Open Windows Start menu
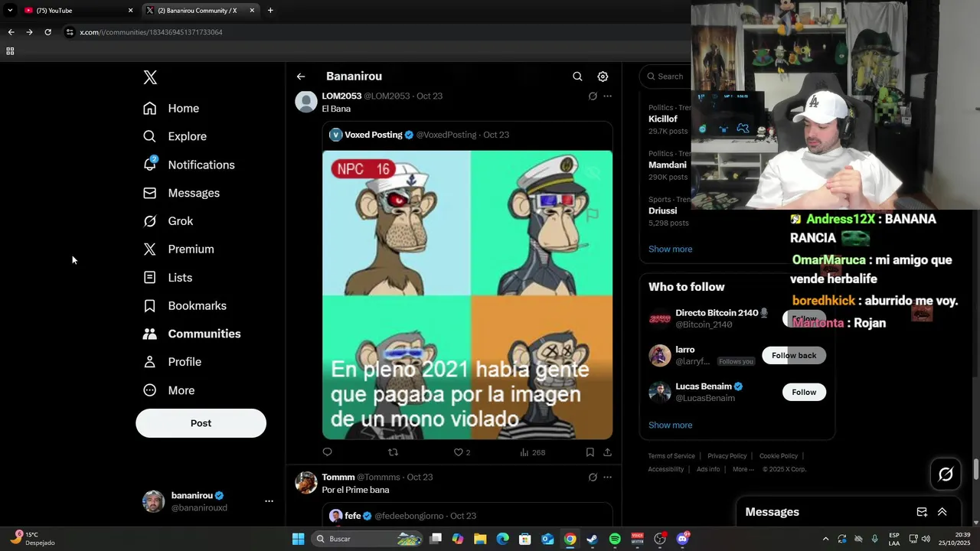The height and width of the screenshot is (551, 980). (298, 539)
